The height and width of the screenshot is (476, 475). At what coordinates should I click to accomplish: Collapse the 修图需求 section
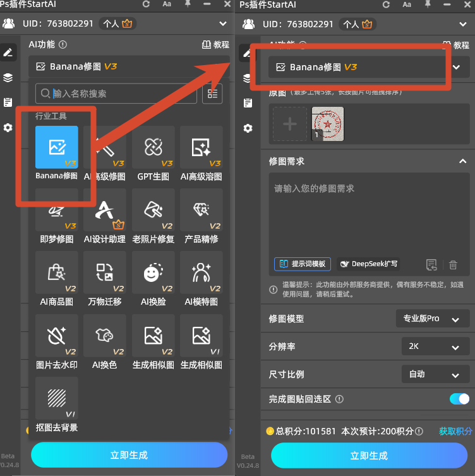[462, 161]
